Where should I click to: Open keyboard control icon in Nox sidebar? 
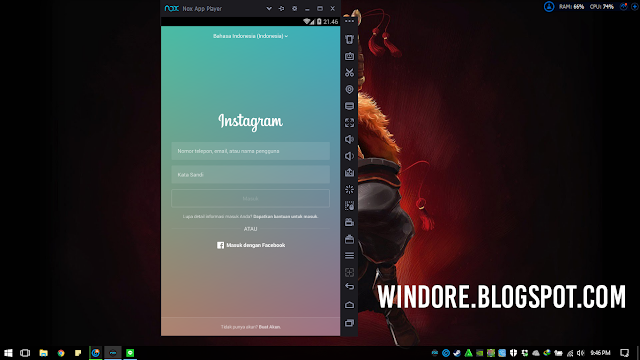(349, 56)
